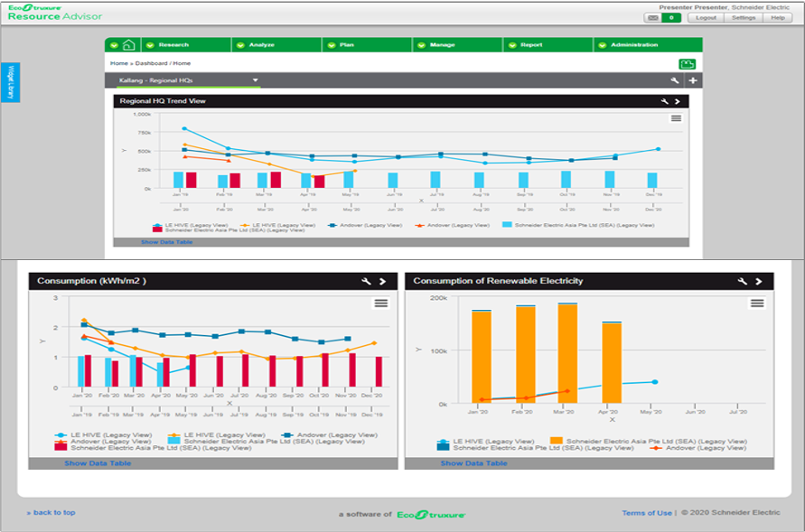The width and height of the screenshot is (805, 532).
Task: Toggle blue-square Andover series in Trend View legend
Action: click(x=365, y=225)
